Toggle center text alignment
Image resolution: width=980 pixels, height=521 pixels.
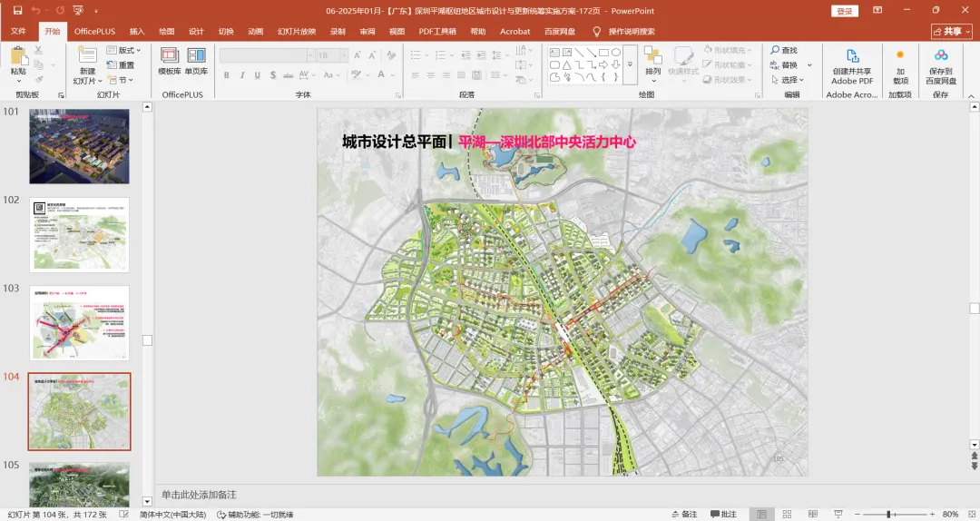(431, 75)
